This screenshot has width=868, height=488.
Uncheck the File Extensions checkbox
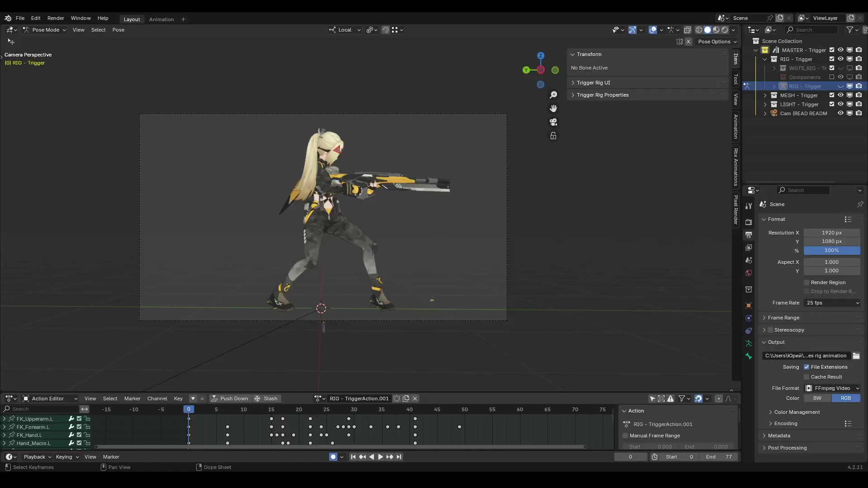807,367
